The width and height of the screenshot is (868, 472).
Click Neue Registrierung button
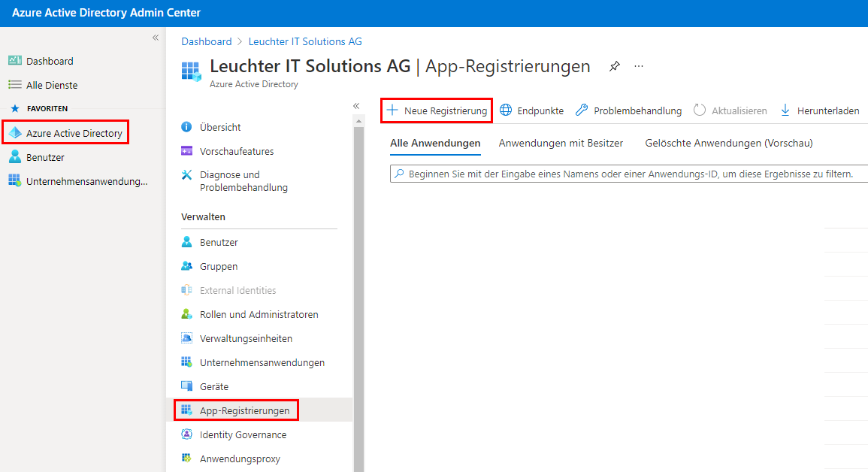(x=437, y=110)
